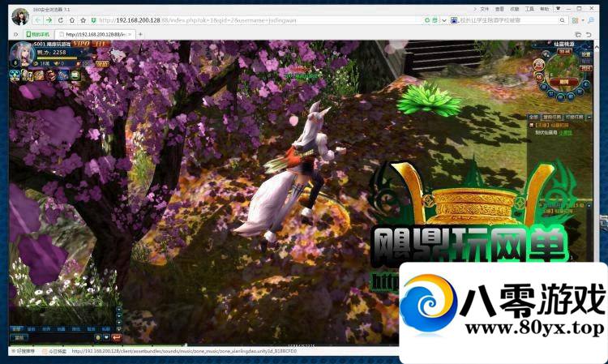Screen dimensions: 608x364
Task: Close the 192.168.200.128 tab
Action: coord(130,35)
